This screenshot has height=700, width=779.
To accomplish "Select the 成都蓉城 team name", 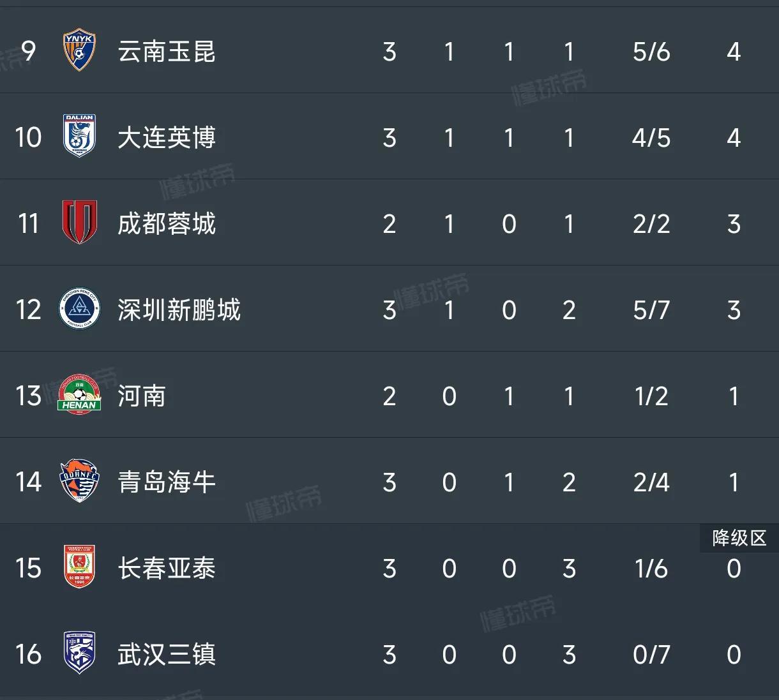I will pos(167,224).
